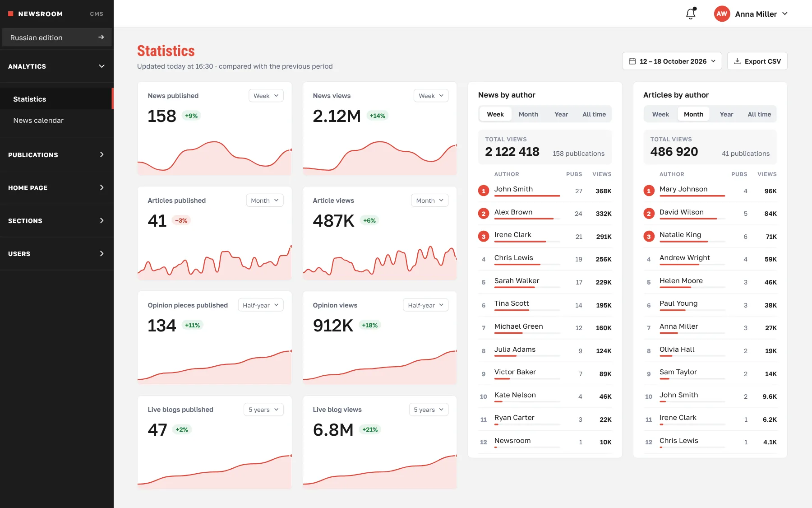
Task: Open Month dropdown on Articles published card
Action: (x=265, y=200)
